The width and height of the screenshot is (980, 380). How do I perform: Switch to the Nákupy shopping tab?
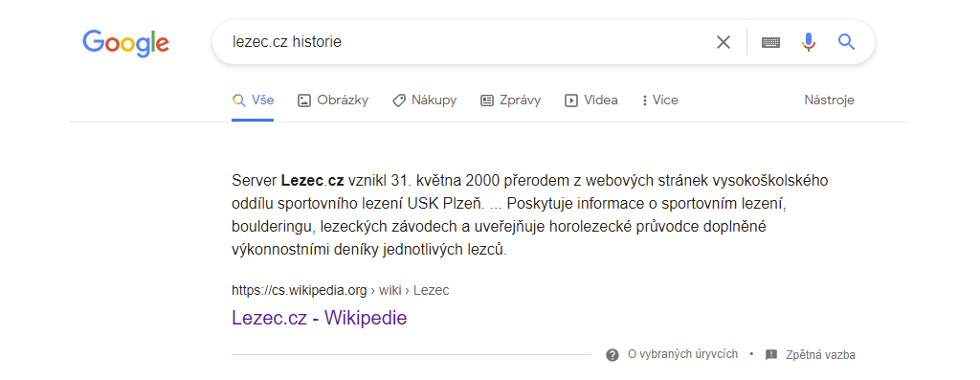pyautogui.click(x=424, y=100)
